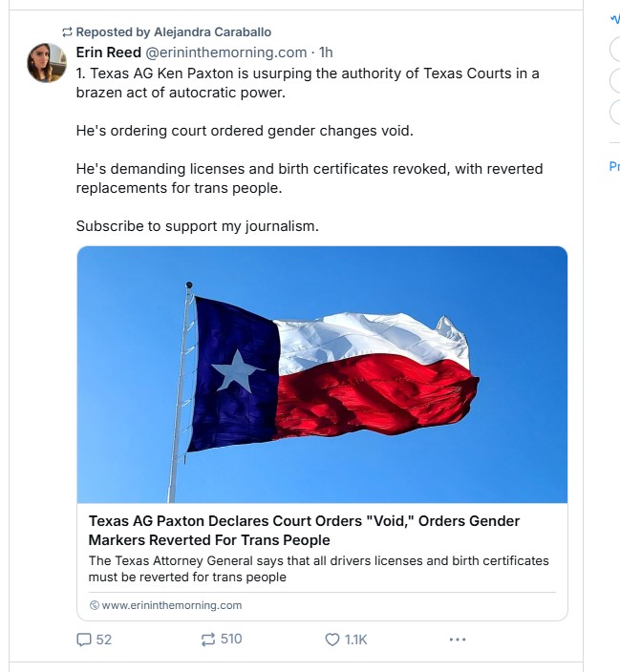Image resolution: width=620 pixels, height=672 pixels.
Task: Click the www.erininthemorning.com domain text
Action: point(172,605)
